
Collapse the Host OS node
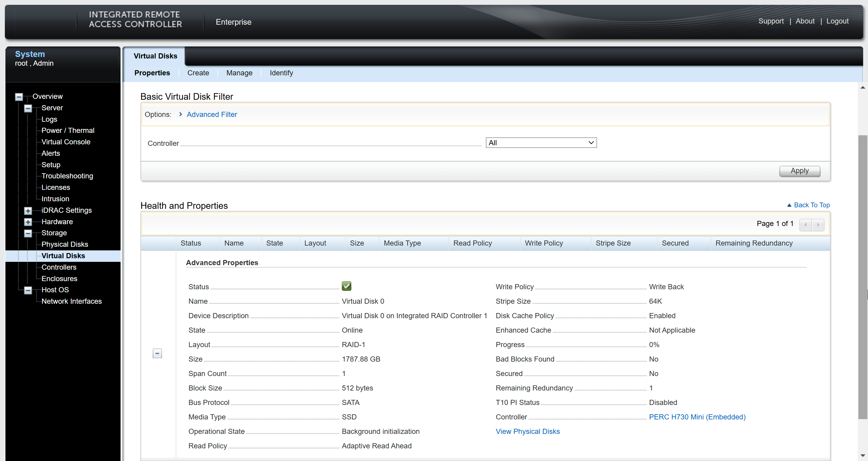[x=28, y=290]
